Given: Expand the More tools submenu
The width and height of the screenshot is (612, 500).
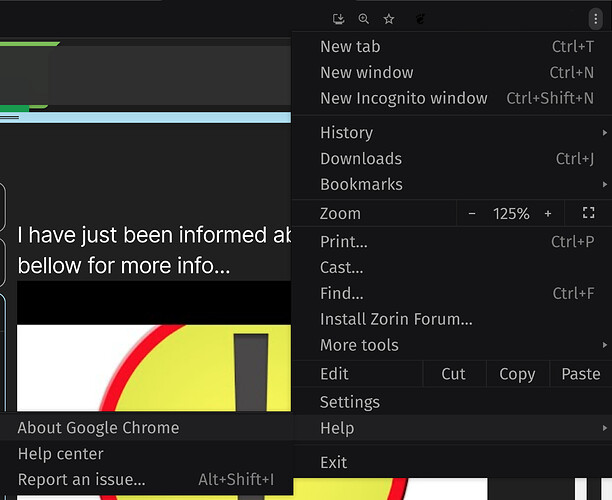Looking at the screenshot, I should 452,345.
